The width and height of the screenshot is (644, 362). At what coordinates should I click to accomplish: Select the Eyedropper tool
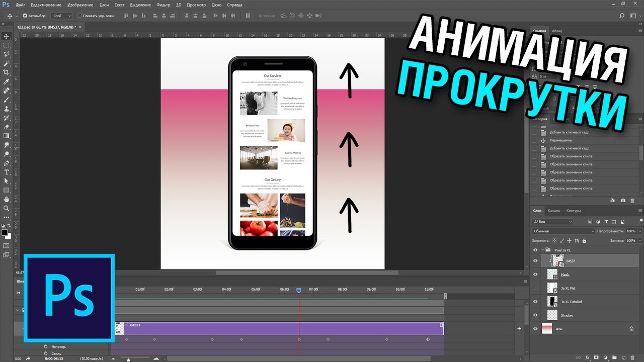[7, 81]
